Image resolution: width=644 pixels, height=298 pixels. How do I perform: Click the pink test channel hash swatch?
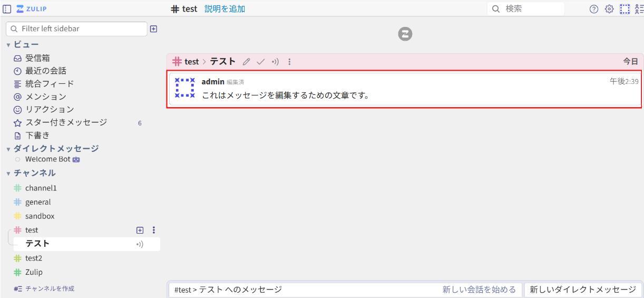18,230
